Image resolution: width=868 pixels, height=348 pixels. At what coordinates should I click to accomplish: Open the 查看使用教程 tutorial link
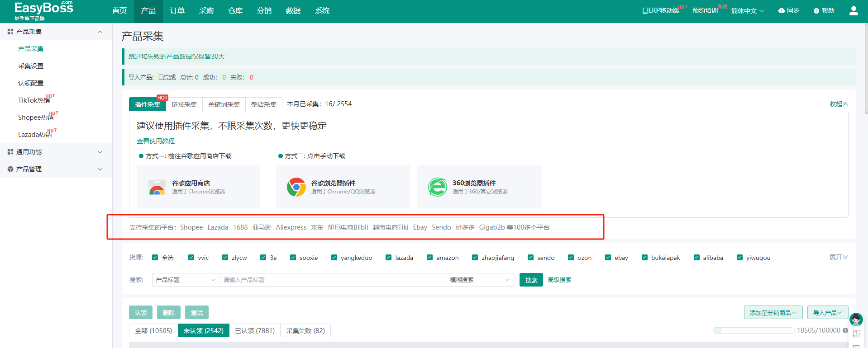[156, 141]
